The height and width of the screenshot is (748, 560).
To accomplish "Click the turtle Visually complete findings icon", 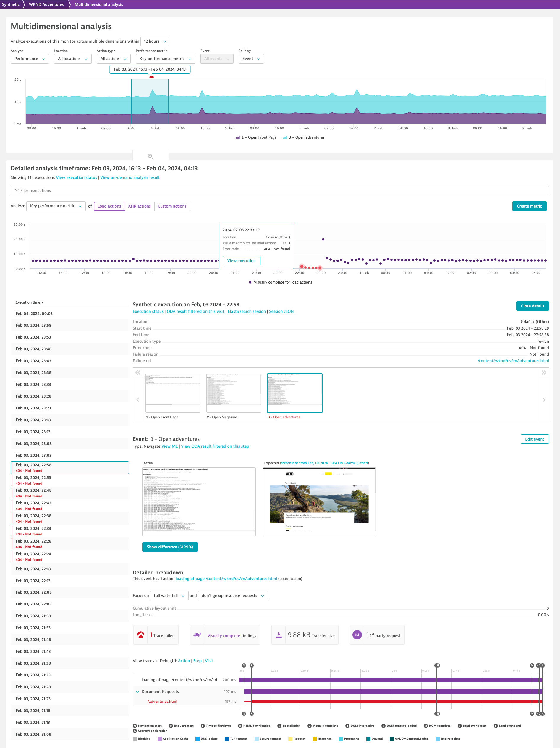I will pyautogui.click(x=198, y=635).
